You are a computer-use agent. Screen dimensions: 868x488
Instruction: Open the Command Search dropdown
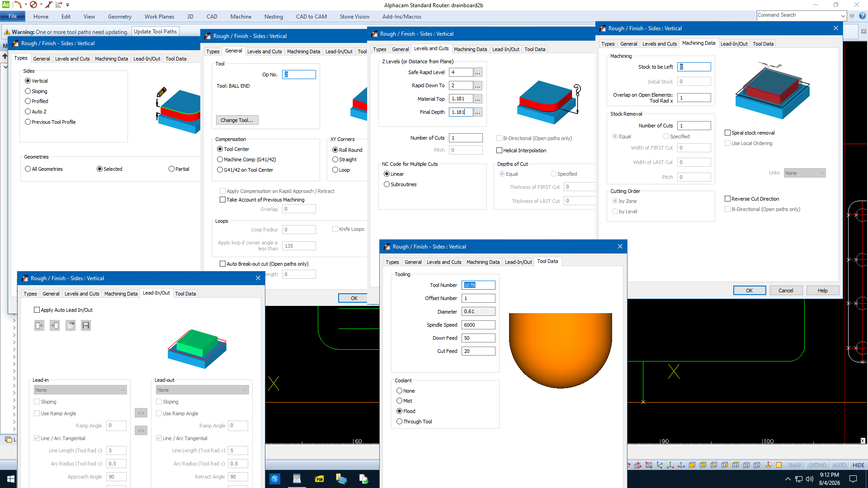click(x=843, y=16)
